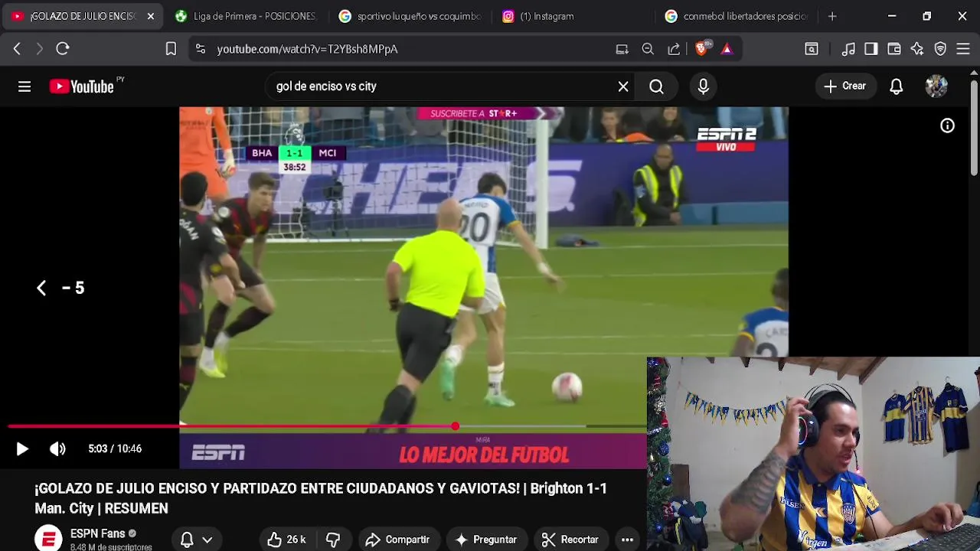Click the page vertical scrollbar

click(x=974, y=126)
